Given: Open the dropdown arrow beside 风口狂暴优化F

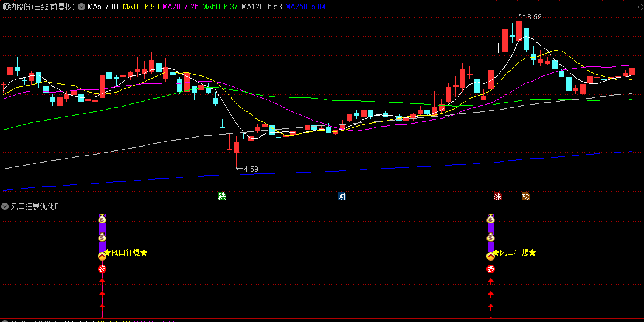Looking at the screenshot, I should coord(5,206).
